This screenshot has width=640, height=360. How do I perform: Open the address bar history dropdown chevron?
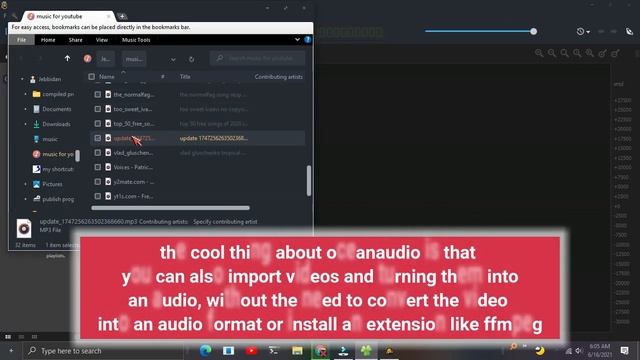[173, 60]
